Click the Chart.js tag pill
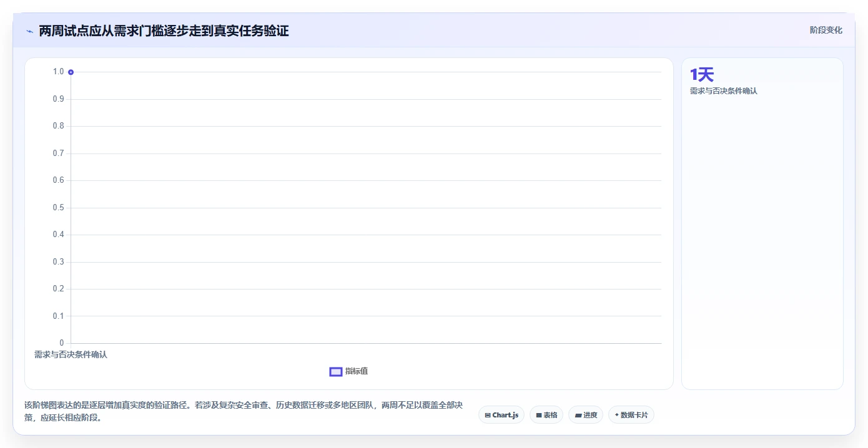Image resolution: width=868 pixels, height=448 pixels. (x=501, y=415)
